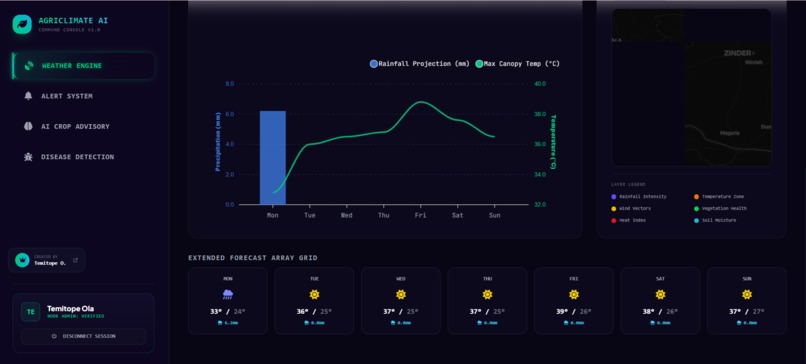Click the cyan Soil Moisture legend dot

click(697, 220)
